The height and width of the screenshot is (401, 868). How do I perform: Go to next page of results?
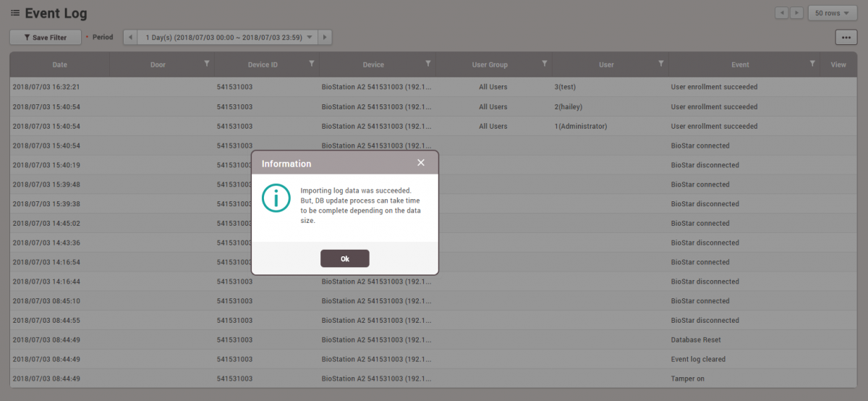(x=796, y=13)
